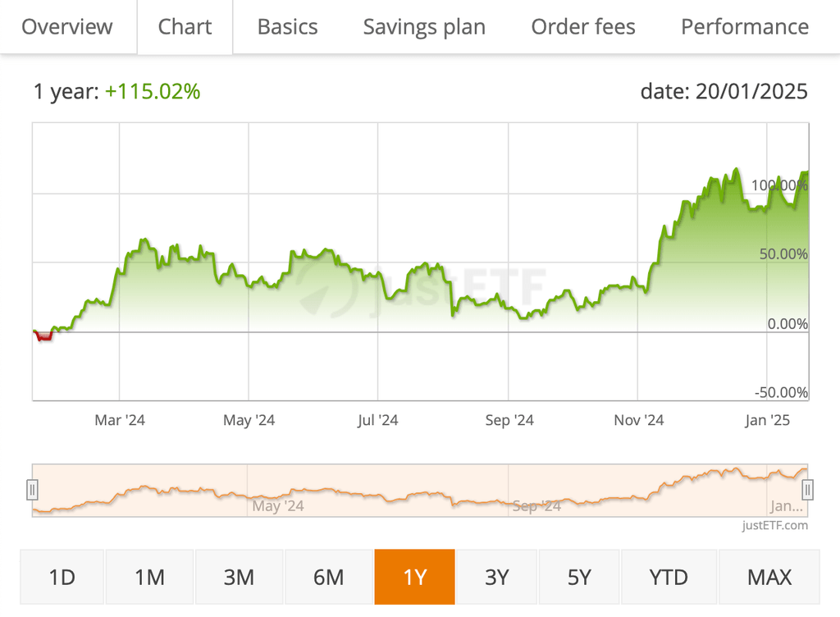Open the Performance tab
Screen dimensions: 840x617
[744, 27]
